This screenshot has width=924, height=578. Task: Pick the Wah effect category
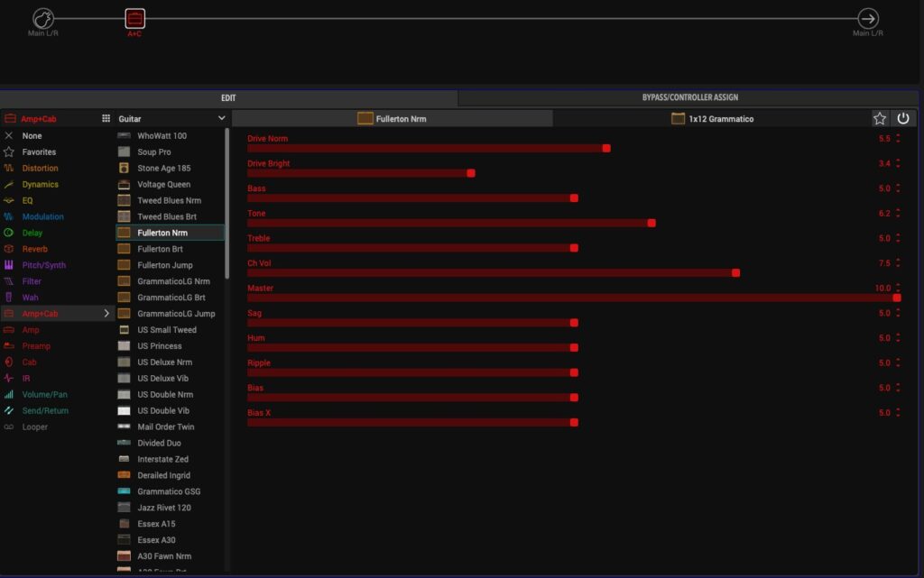pos(30,298)
